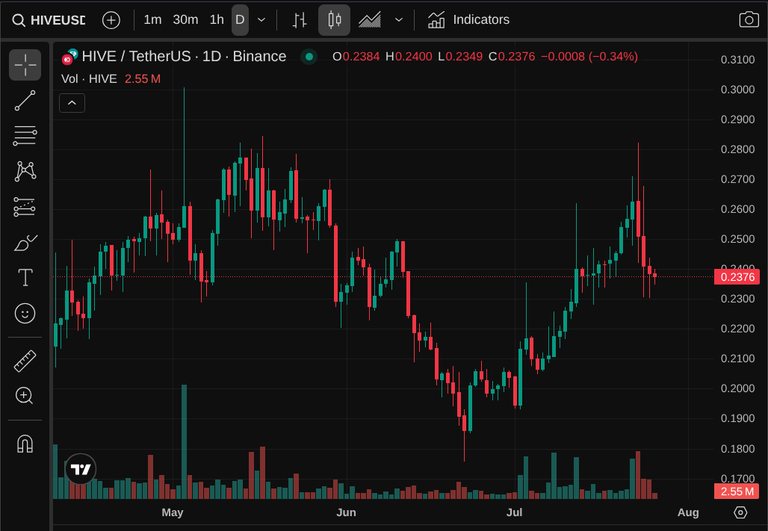Open the Indicators menu
Screen dimensions: 768x531
click(x=469, y=20)
